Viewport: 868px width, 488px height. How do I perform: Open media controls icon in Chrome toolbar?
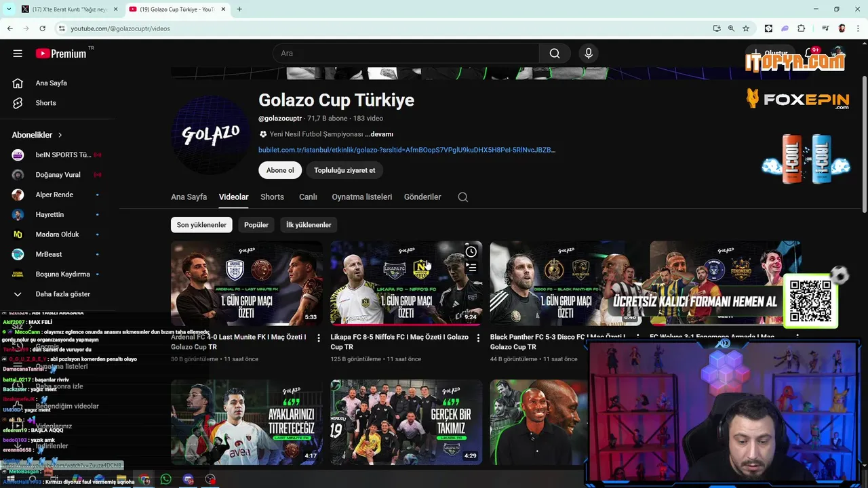(825, 28)
